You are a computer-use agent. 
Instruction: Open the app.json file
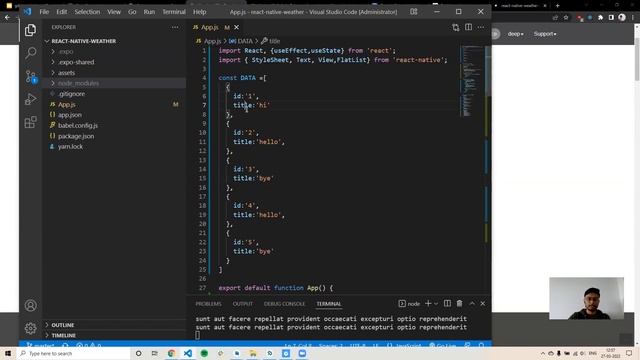tap(114, 115)
